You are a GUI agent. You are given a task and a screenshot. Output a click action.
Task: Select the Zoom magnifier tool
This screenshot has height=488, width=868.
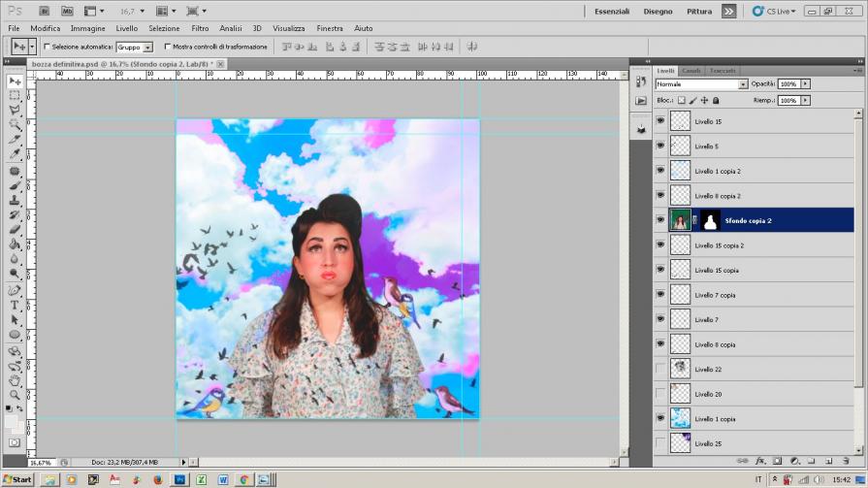(x=15, y=394)
